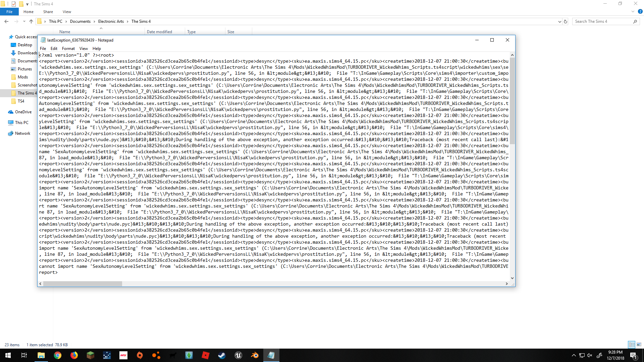The height and width of the screenshot is (362, 644).
Task: Launch Google Chrome from taskbar
Action: tap(58, 355)
